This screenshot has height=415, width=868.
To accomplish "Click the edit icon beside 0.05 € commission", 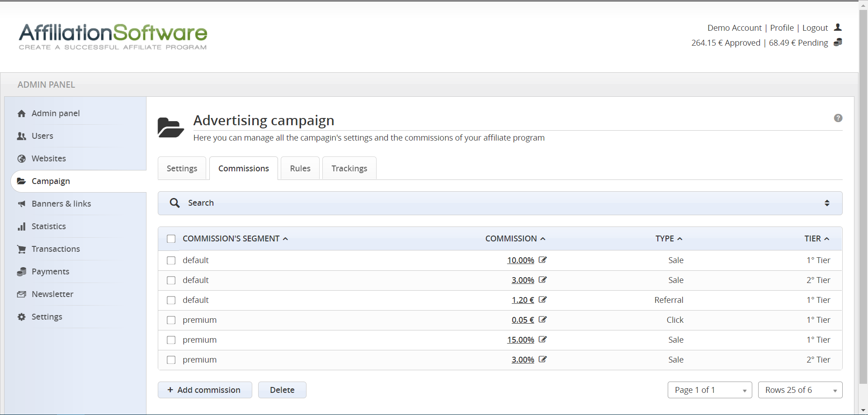I will [543, 320].
